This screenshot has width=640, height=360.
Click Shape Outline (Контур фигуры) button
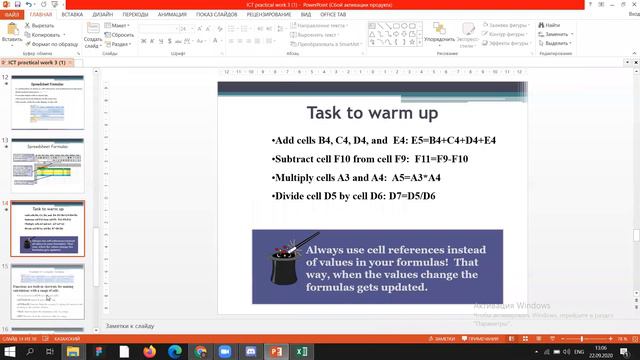505,34
